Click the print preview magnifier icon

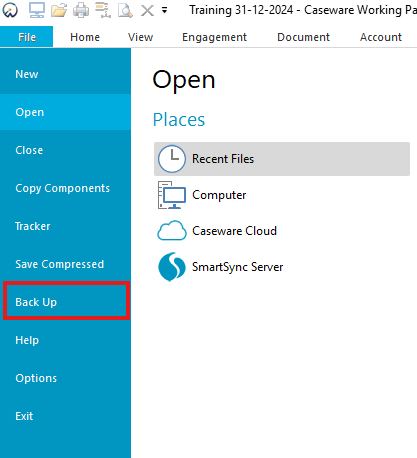coord(125,10)
